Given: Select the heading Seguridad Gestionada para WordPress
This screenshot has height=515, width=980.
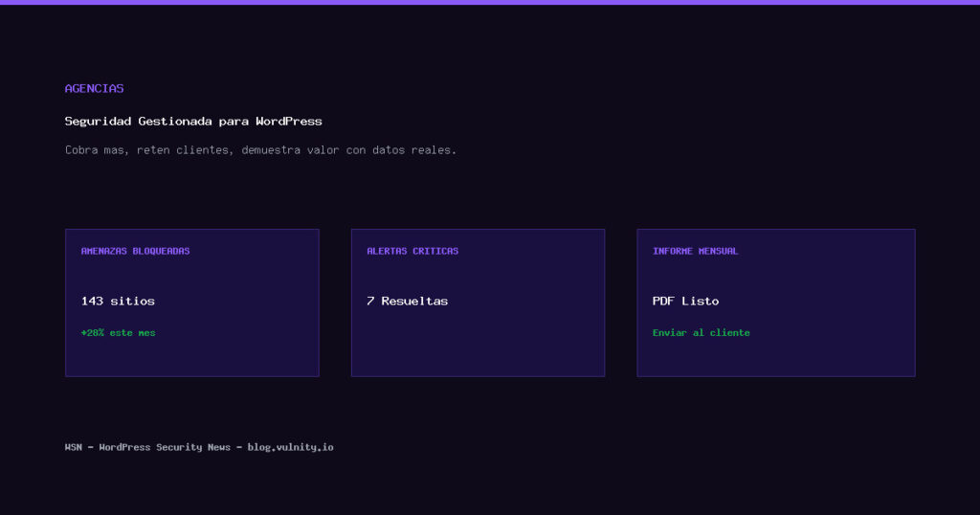Looking at the screenshot, I should (193, 122).
